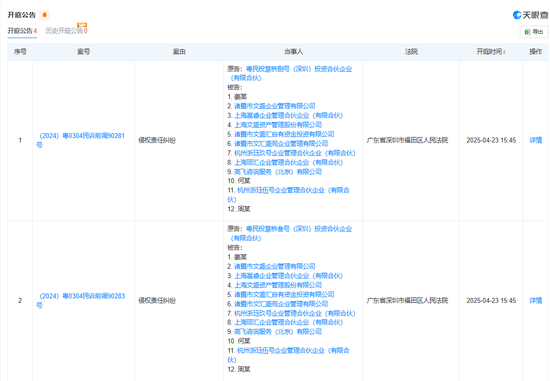The width and height of the screenshot is (550, 381).
Task: Open defendant 11 杭州 partnership link in row one
Action: coord(289,195)
